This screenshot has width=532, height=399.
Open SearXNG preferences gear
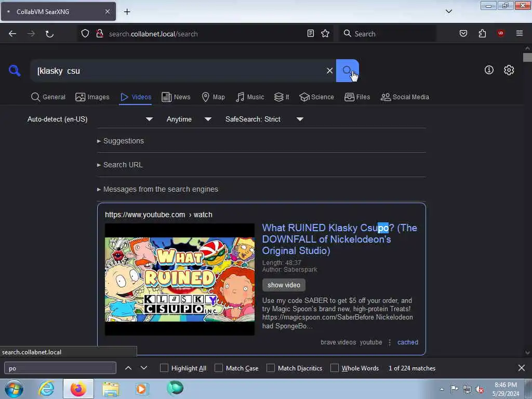tap(509, 70)
